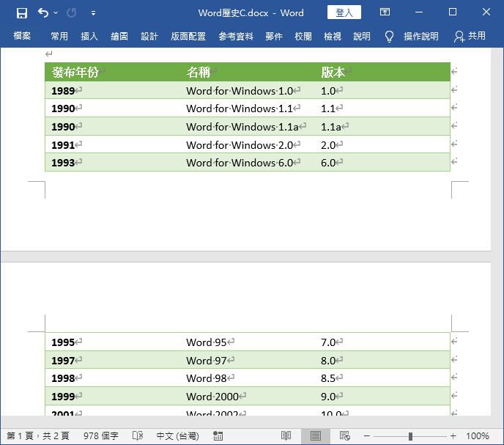Switch to Web Layout view icon
This screenshot has height=445, width=504.
(x=345, y=436)
